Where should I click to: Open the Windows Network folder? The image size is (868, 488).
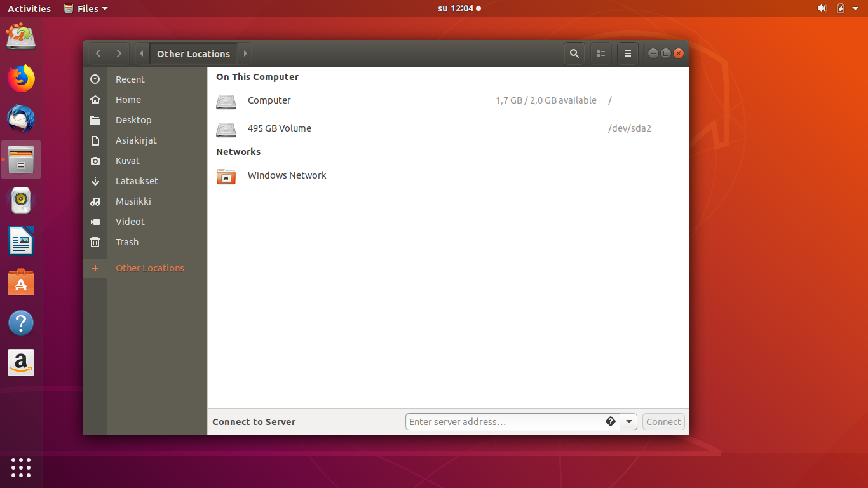[287, 175]
